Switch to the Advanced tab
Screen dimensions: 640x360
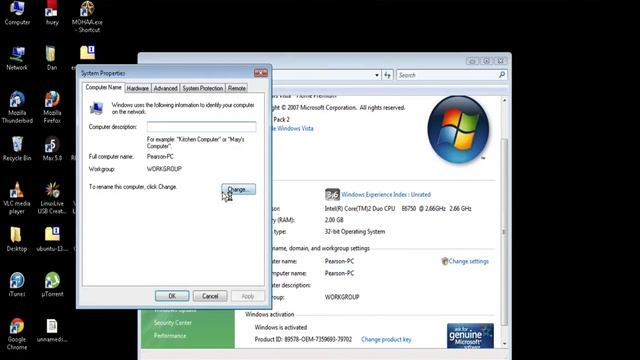[x=165, y=88]
